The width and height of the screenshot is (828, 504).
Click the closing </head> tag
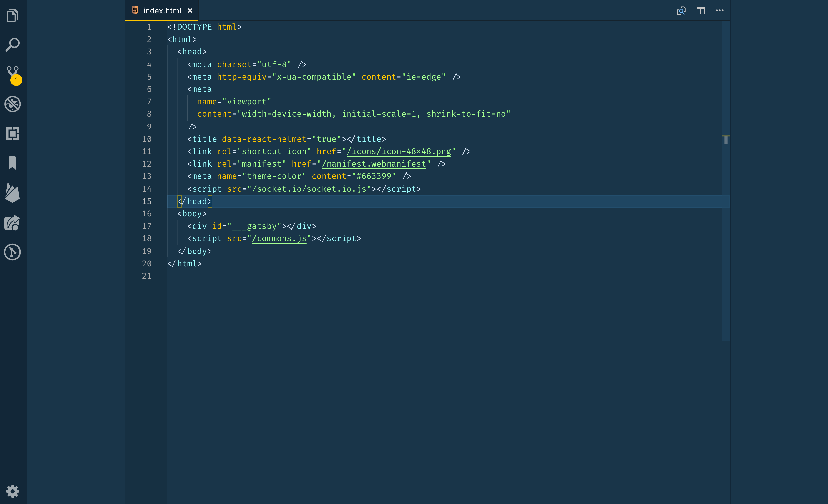click(195, 201)
